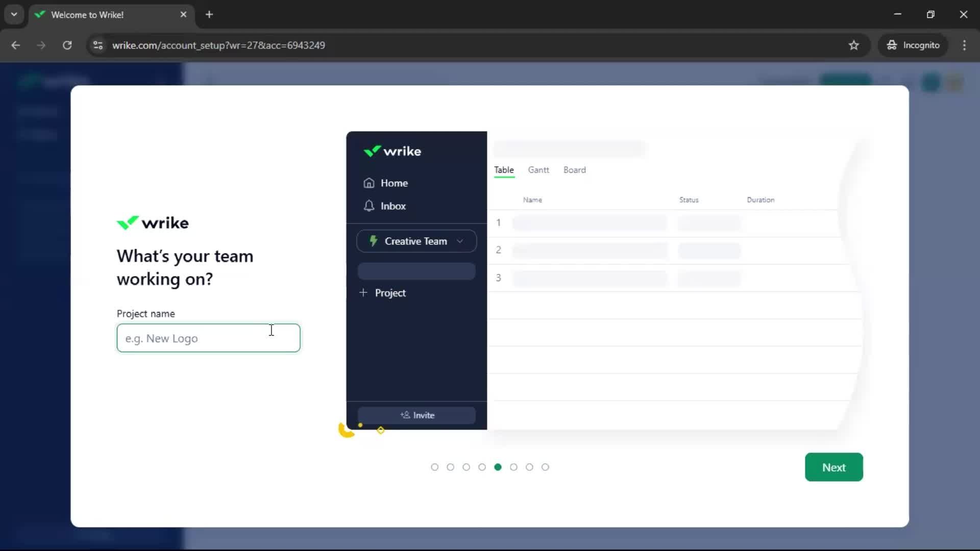980x551 pixels.
Task: Click the Project label in preview sidebar
Action: pos(390,293)
